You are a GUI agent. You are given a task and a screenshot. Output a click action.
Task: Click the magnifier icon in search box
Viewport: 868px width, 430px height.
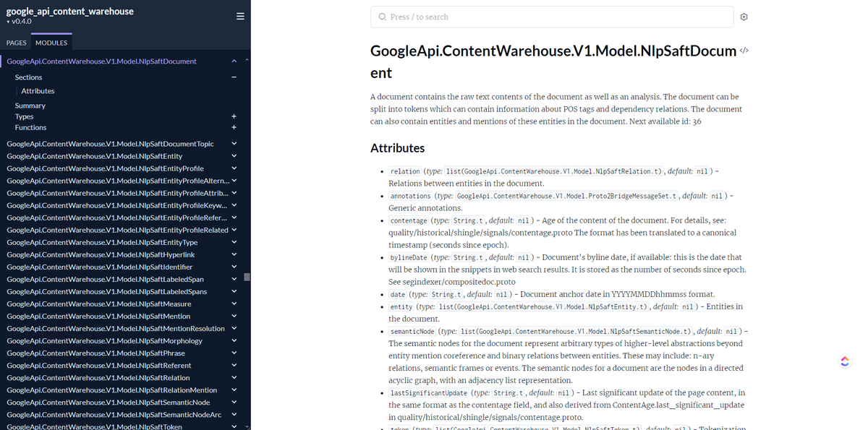point(383,17)
